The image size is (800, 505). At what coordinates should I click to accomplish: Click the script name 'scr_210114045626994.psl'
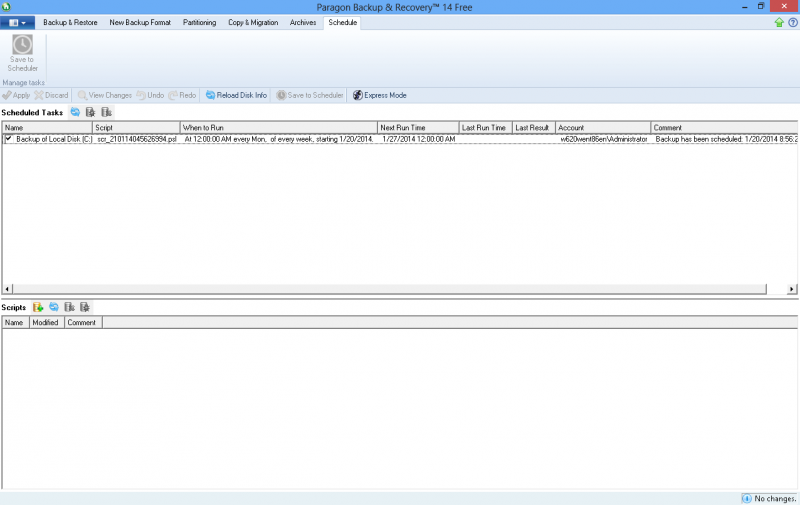pos(137,139)
